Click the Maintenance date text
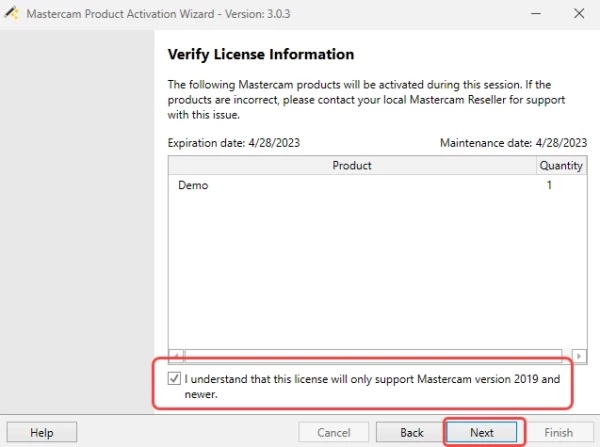This screenshot has height=447, width=600. pyautogui.click(x=511, y=143)
